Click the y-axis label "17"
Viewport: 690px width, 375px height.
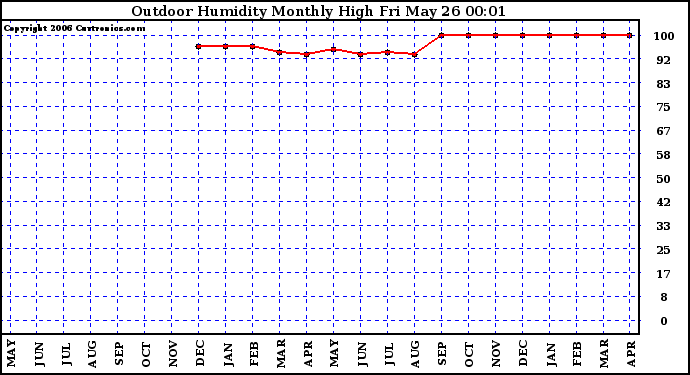pyautogui.click(x=664, y=274)
